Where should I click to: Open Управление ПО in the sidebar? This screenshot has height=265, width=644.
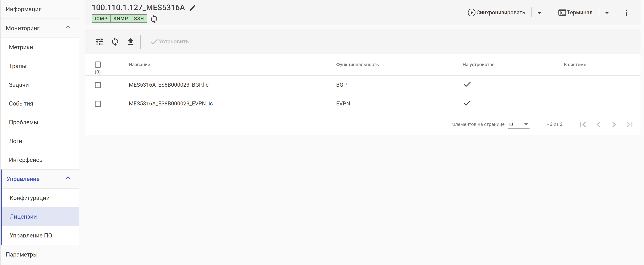[x=31, y=235]
